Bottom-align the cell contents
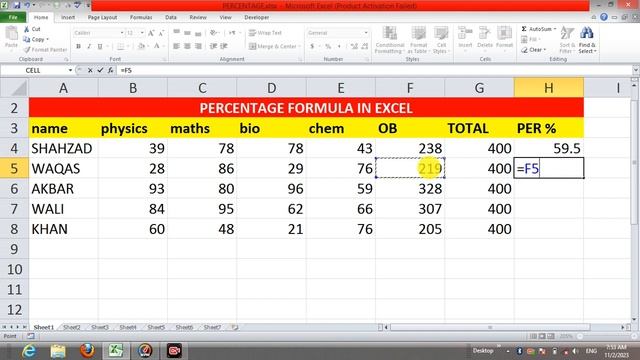The width and height of the screenshot is (640, 360). 198,33
